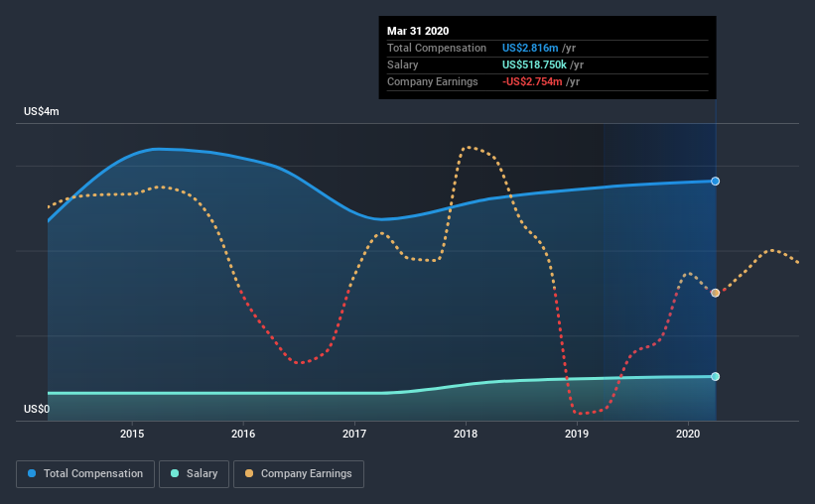
Task: Toggle the Company Earnings legend button
Action: click(x=299, y=474)
